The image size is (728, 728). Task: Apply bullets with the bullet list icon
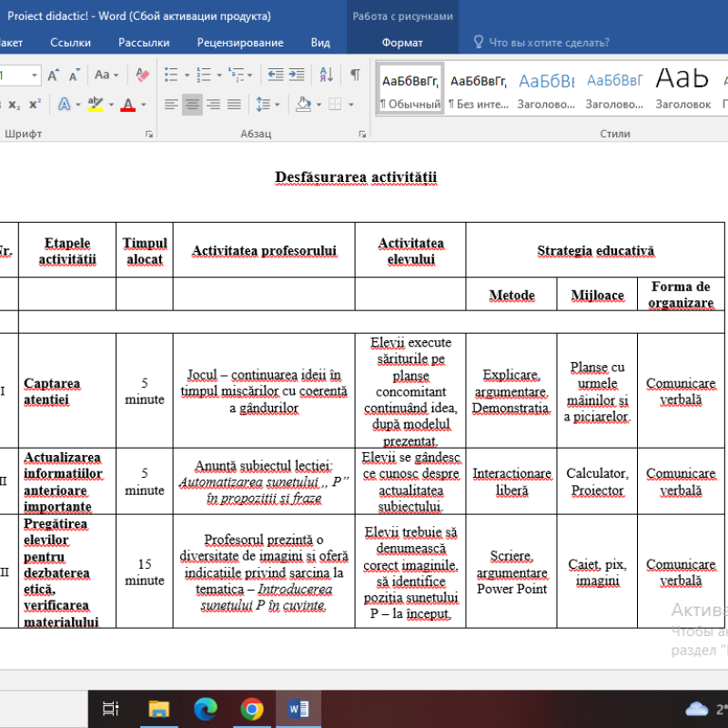(169, 74)
